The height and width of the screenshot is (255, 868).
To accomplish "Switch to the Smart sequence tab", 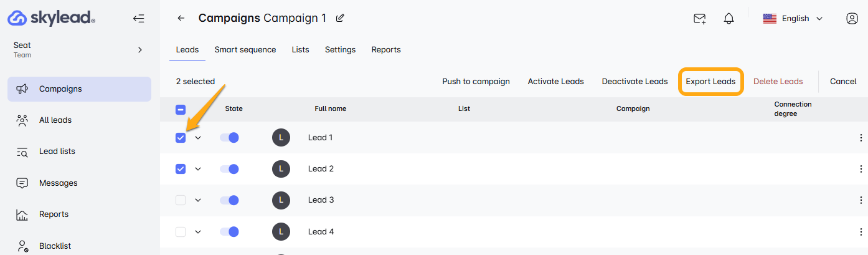I will click(245, 50).
